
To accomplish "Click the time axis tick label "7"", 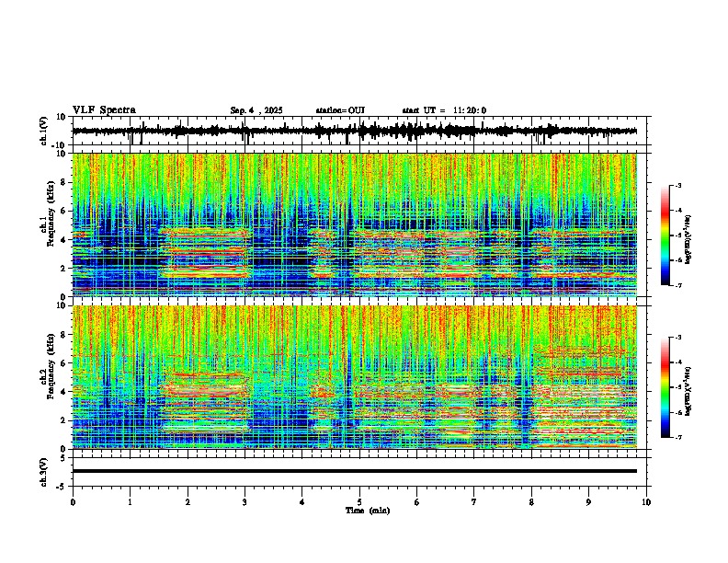I will (x=474, y=502).
